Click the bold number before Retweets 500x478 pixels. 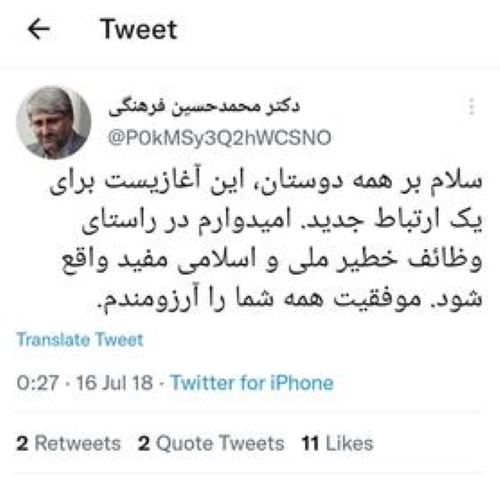click(22, 443)
